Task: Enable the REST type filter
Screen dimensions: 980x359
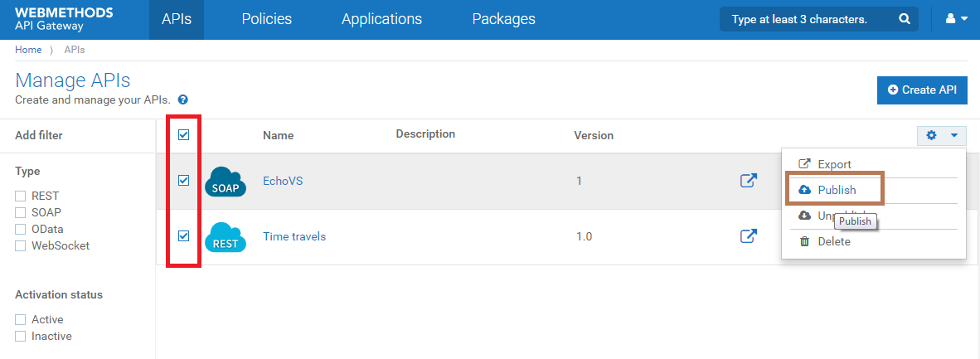Action: [x=21, y=196]
